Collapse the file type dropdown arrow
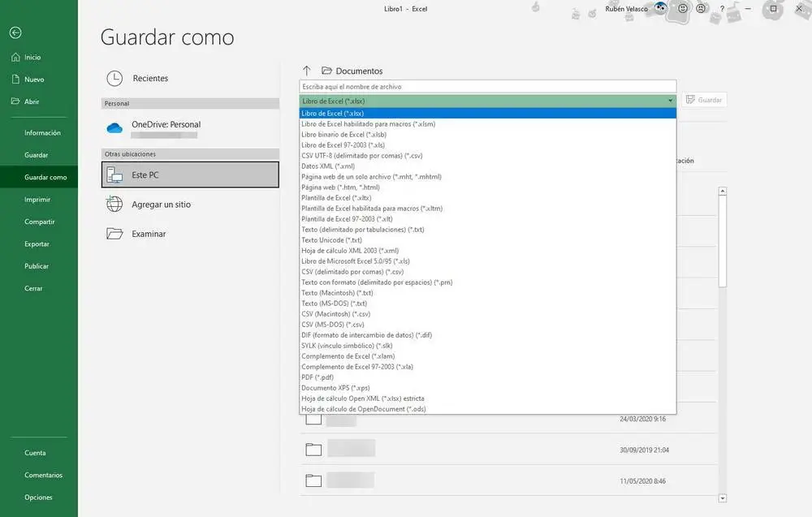Image resolution: width=812 pixels, height=517 pixels. click(670, 101)
